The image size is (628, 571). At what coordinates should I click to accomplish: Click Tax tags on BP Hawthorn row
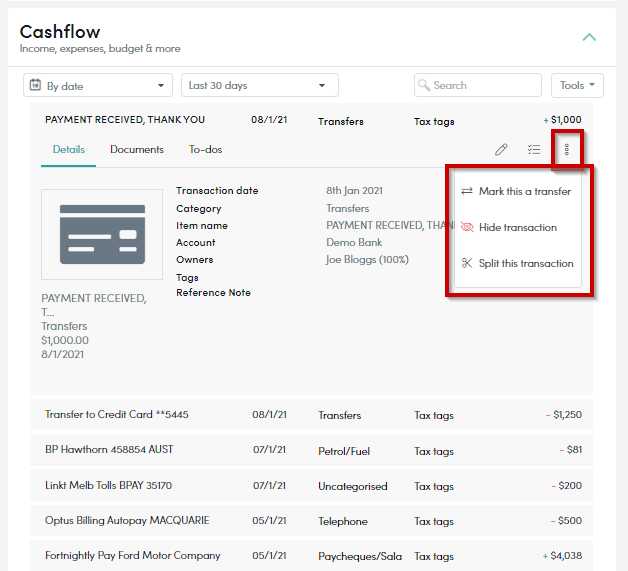pos(434,452)
